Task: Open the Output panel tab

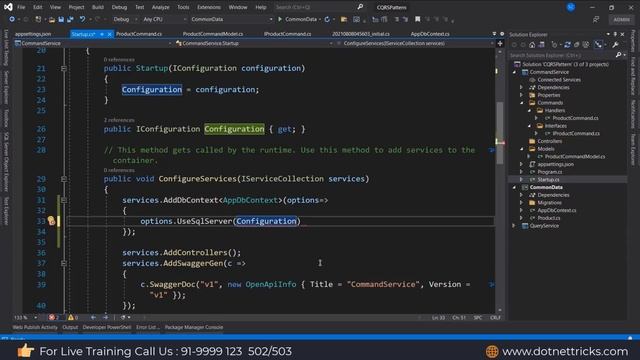Action: 70,327
